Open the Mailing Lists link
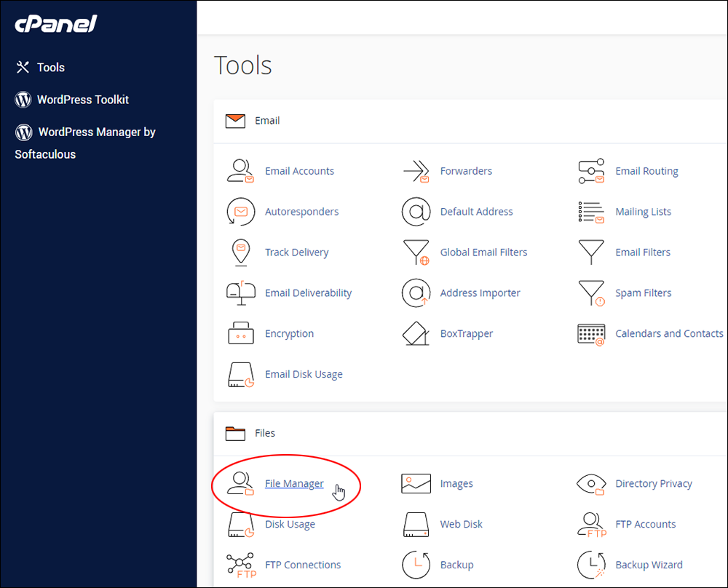The height and width of the screenshot is (588, 728). click(x=643, y=212)
